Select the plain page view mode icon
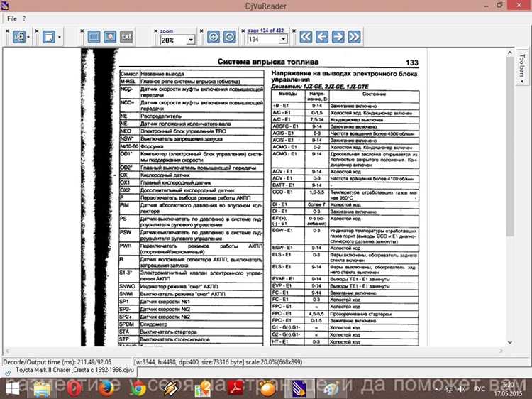This screenshot has height=399, width=532. (94, 36)
